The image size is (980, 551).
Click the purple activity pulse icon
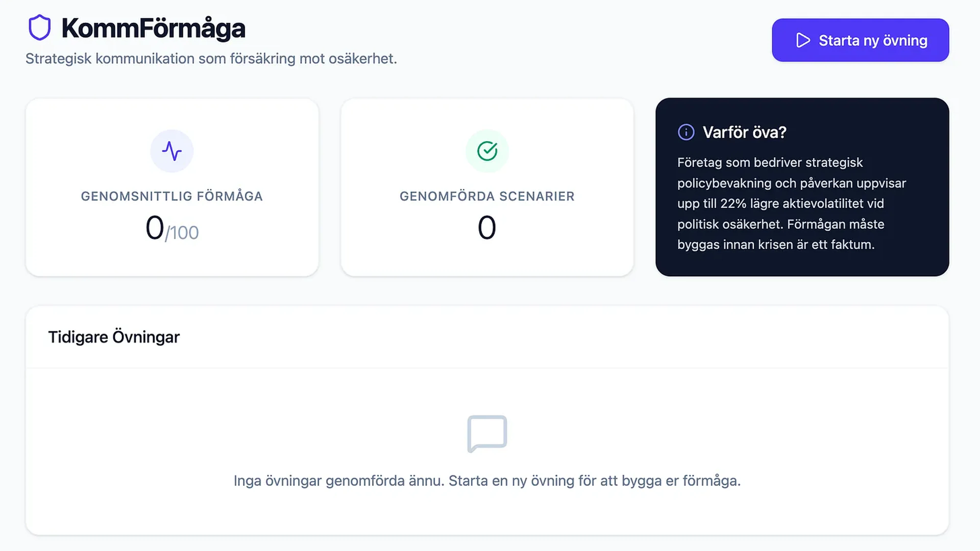pyautogui.click(x=171, y=151)
